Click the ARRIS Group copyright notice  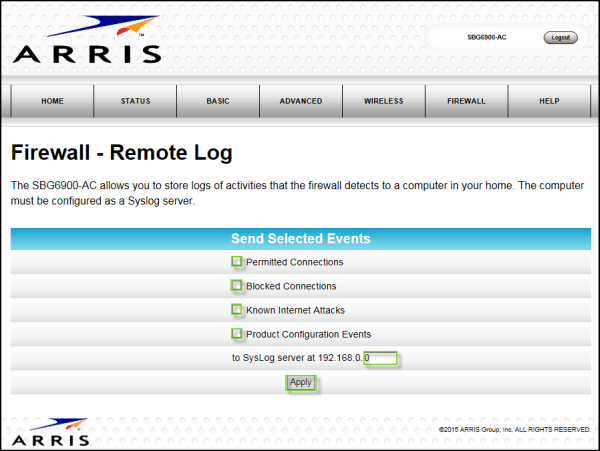[x=514, y=430]
